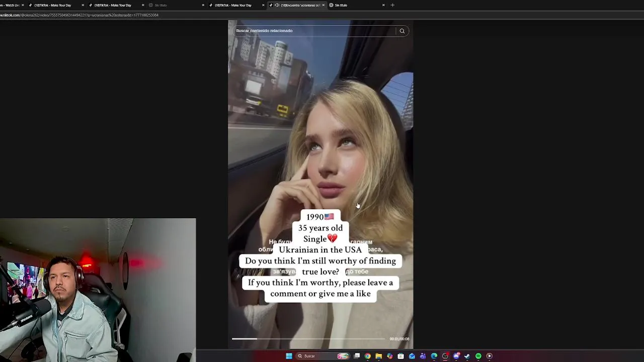This screenshot has width=644, height=362.
Task: Open Copilot from the taskbar
Action: tap(390, 356)
